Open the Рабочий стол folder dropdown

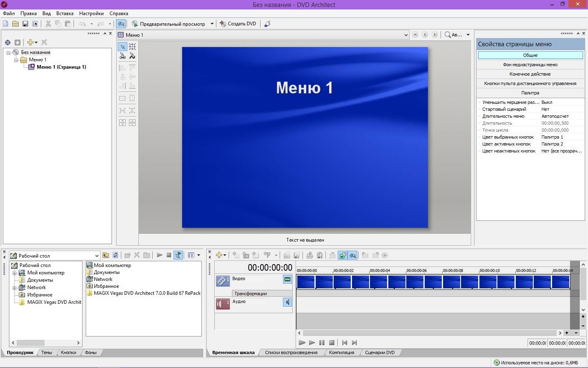(x=97, y=256)
